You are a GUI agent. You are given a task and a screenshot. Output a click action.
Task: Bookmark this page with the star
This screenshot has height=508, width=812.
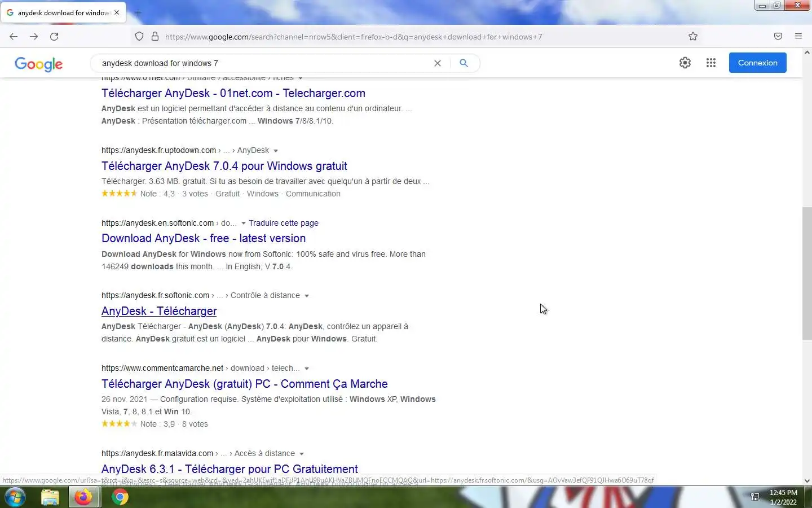point(693,37)
